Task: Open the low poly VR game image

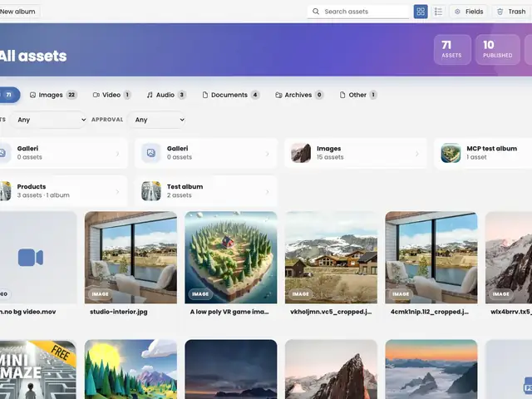Action: (231, 258)
